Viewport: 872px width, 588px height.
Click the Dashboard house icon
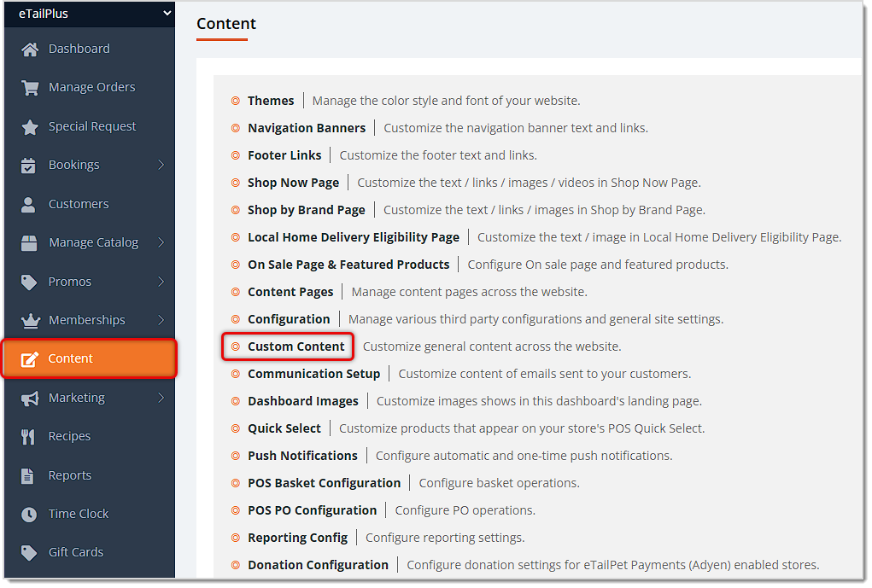(30, 49)
